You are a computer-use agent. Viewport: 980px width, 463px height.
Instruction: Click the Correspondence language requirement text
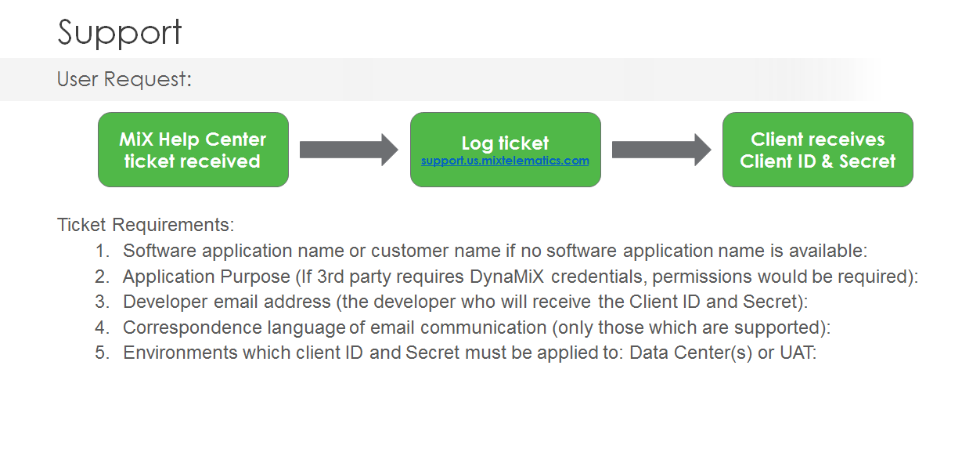pyautogui.click(x=476, y=327)
